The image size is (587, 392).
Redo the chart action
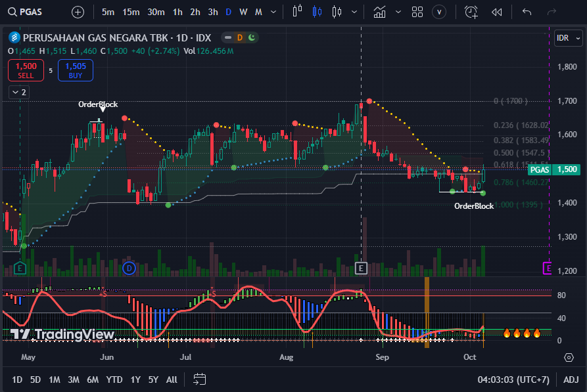point(552,12)
